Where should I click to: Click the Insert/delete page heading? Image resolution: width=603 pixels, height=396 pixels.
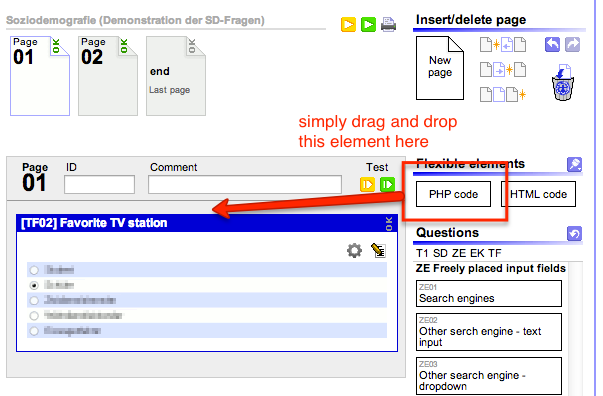click(x=471, y=20)
